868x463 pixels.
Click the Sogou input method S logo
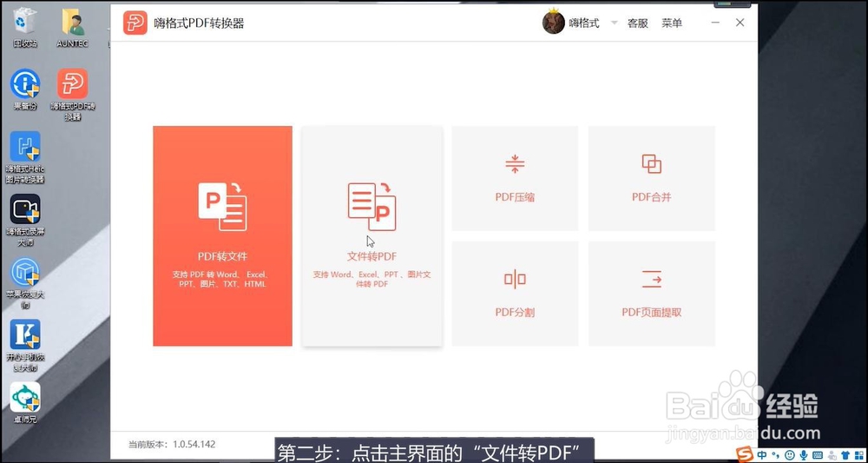[746, 454]
